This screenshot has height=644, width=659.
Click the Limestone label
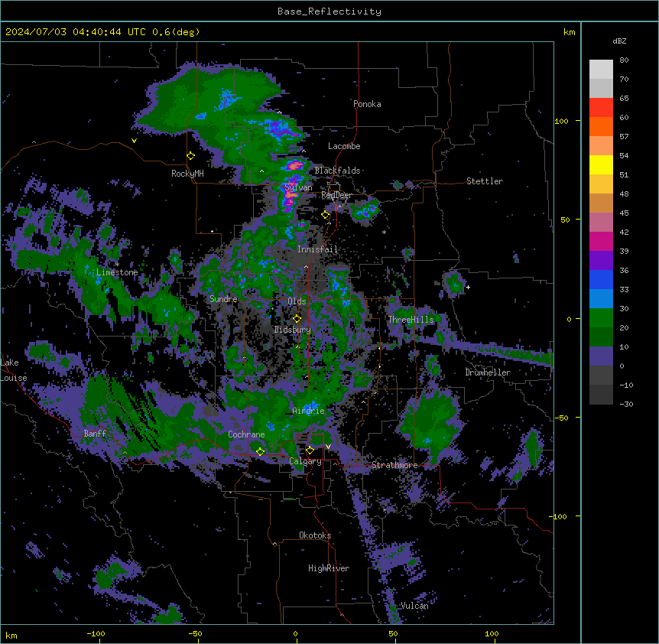[117, 272]
